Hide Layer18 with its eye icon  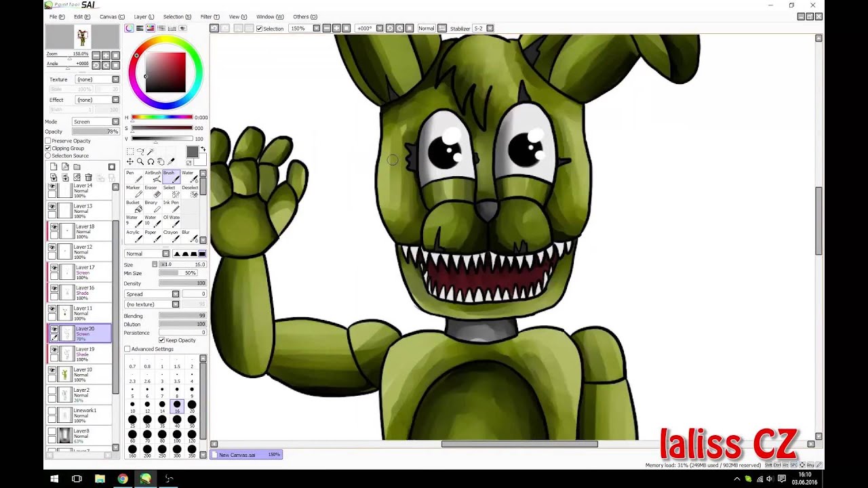pos(54,228)
